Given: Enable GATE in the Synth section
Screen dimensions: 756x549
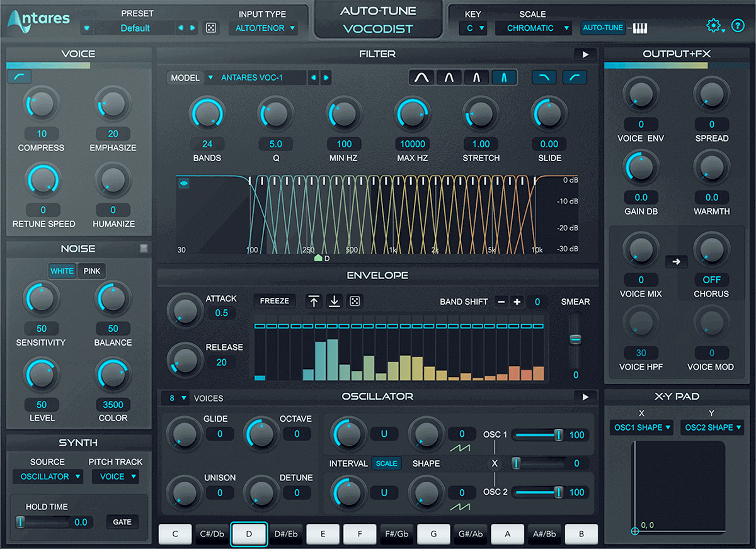Looking at the screenshot, I should tap(122, 521).
